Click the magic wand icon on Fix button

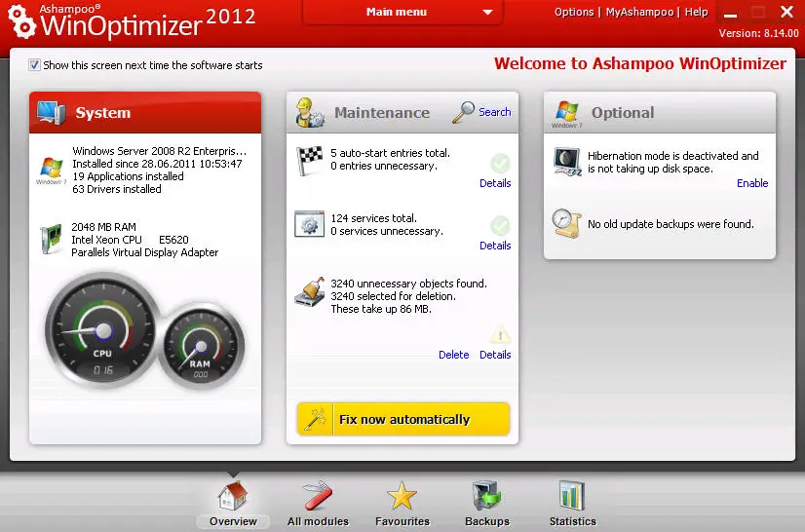(x=315, y=419)
